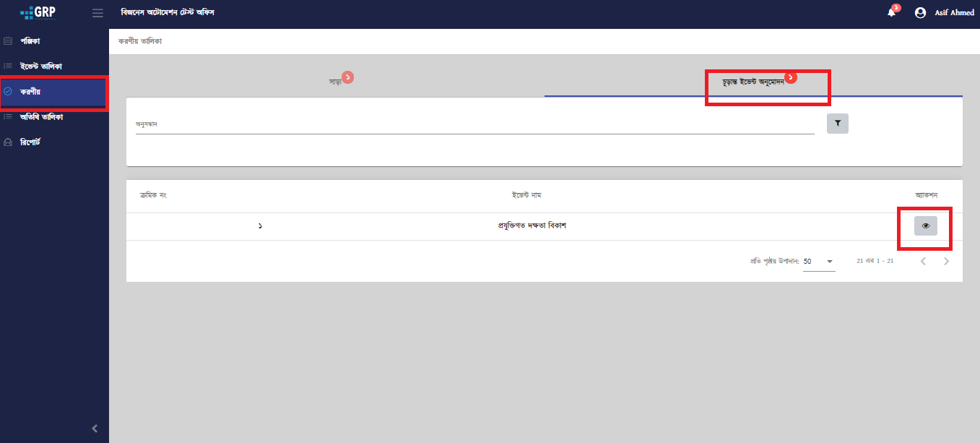The width and height of the screenshot is (980, 443).
Task: Go to the next page with the arrow
Action: click(947, 261)
